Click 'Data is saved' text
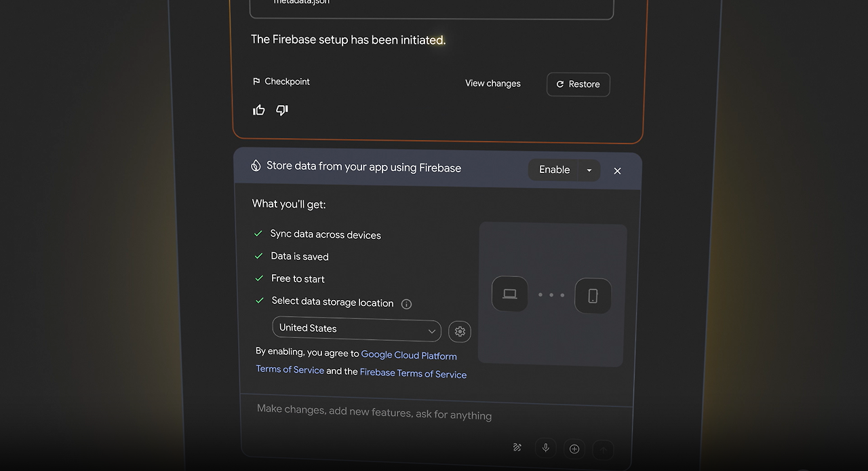Viewport: 868px width, 471px height. (x=300, y=256)
